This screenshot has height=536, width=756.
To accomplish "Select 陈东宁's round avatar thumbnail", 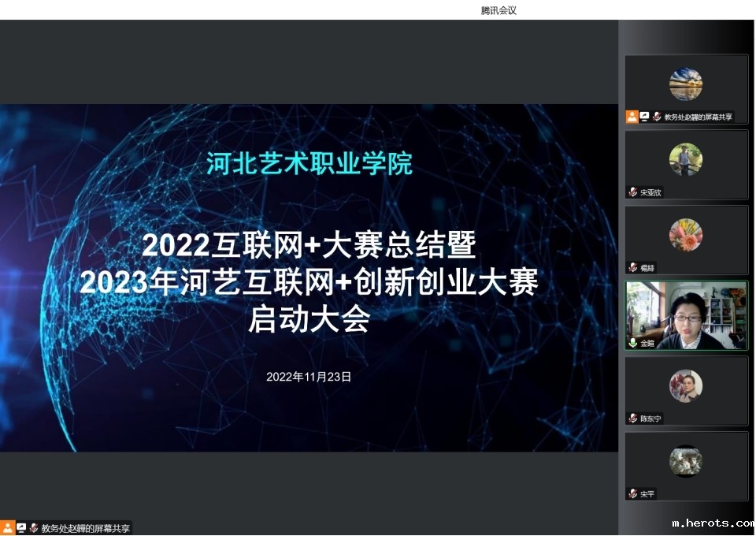I will (685, 386).
